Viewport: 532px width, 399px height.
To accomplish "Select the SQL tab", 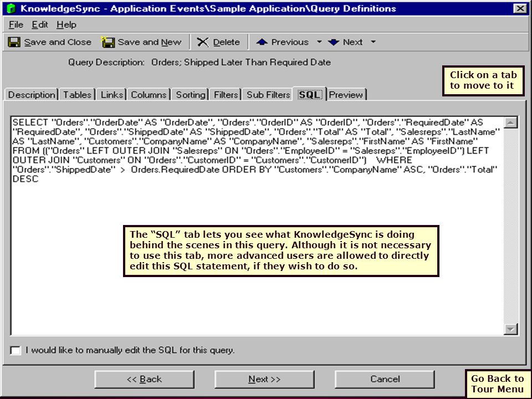I will 309,94.
